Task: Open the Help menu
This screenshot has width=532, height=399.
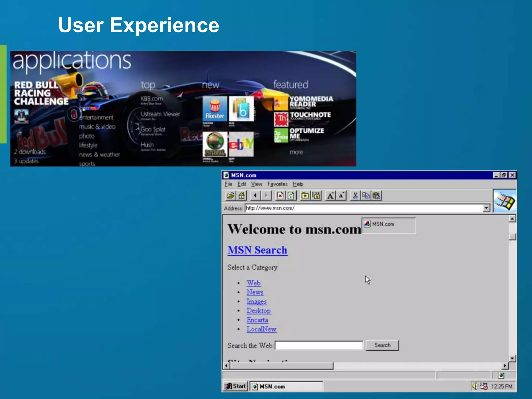Action: [298, 184]
